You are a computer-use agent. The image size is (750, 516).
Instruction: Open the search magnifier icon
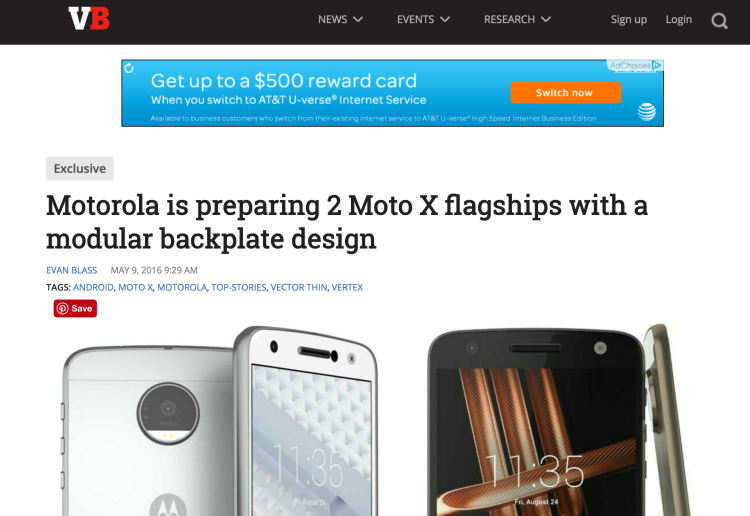click(719, 21)
